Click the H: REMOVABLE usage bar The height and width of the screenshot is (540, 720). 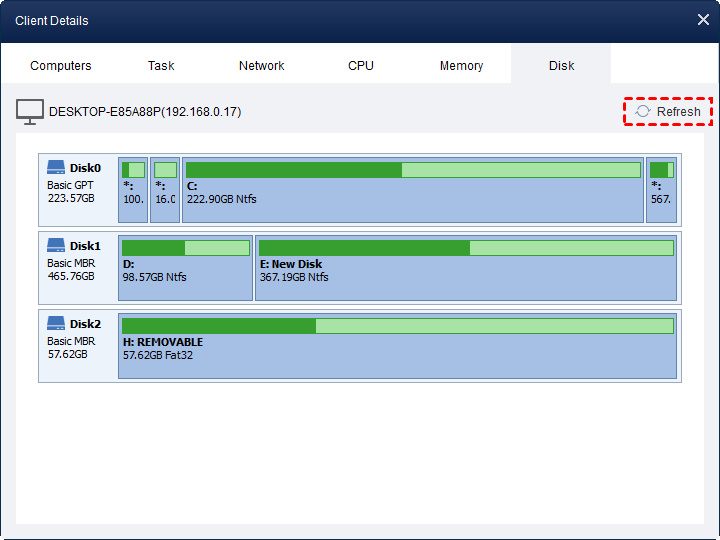click(398, 326)
